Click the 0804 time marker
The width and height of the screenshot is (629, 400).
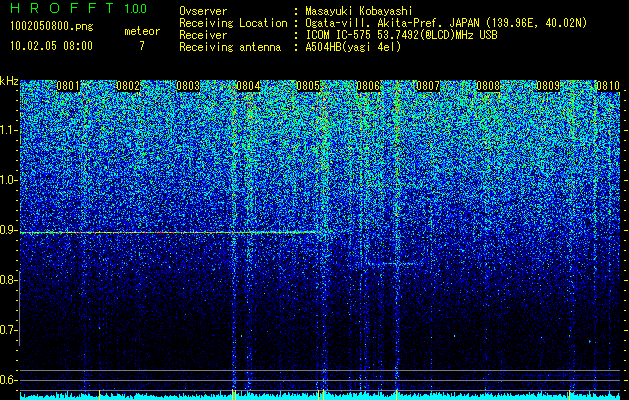248,86
